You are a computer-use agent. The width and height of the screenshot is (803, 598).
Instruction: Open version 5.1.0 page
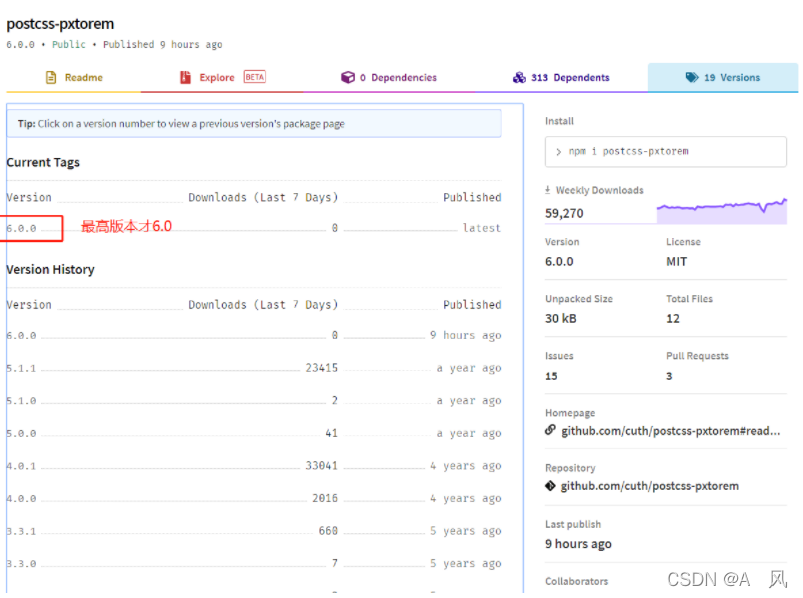tap(22, 401)
